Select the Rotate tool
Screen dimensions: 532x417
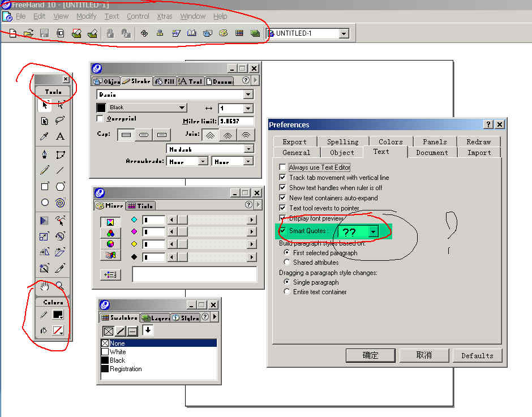click(61, 236)
